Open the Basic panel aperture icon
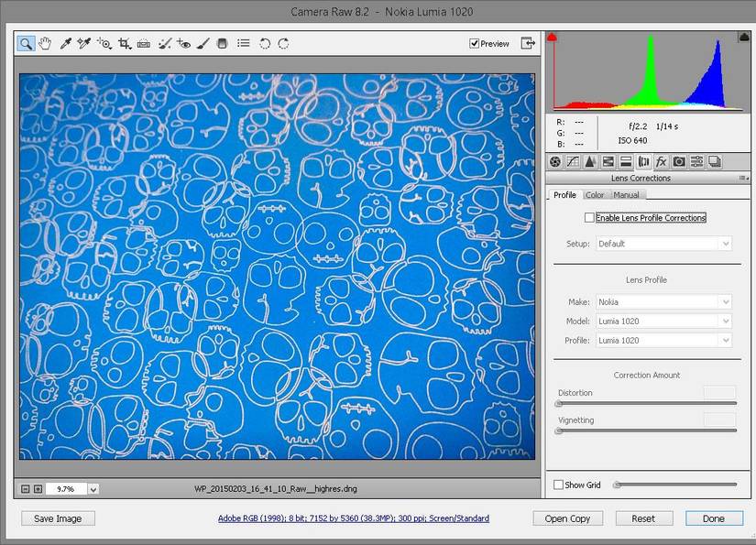756x545 pixels. click(x=555, y=162)
